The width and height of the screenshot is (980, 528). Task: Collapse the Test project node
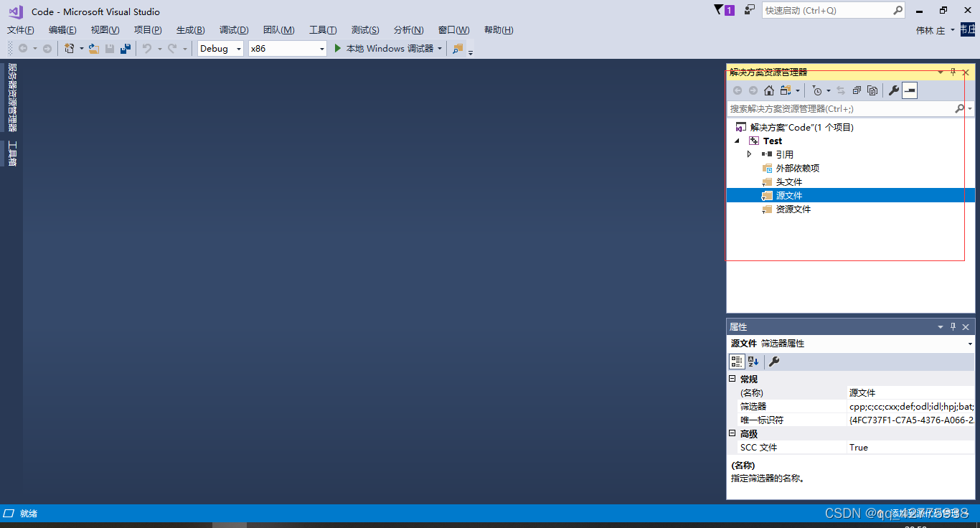point(737,141)
